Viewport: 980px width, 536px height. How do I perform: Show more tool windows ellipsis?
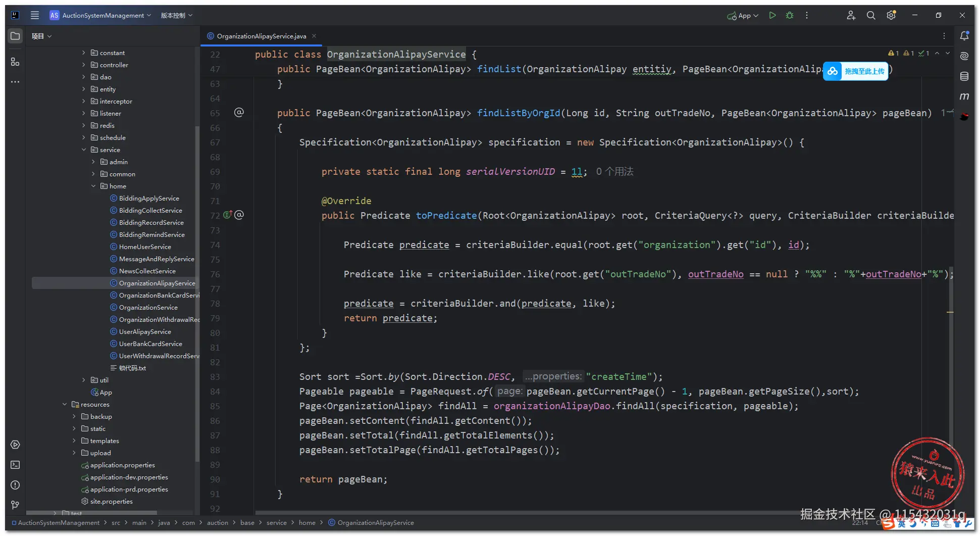(15, 81)
